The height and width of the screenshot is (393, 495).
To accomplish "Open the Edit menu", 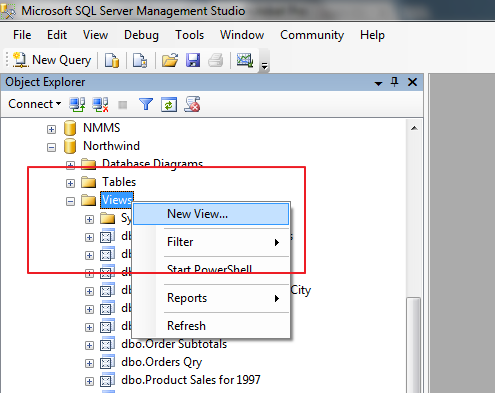I will point(57,35).
